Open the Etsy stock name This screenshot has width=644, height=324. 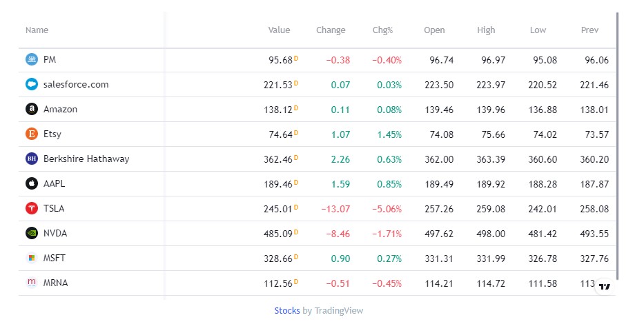pyautogui.click(x=52, y=134)
